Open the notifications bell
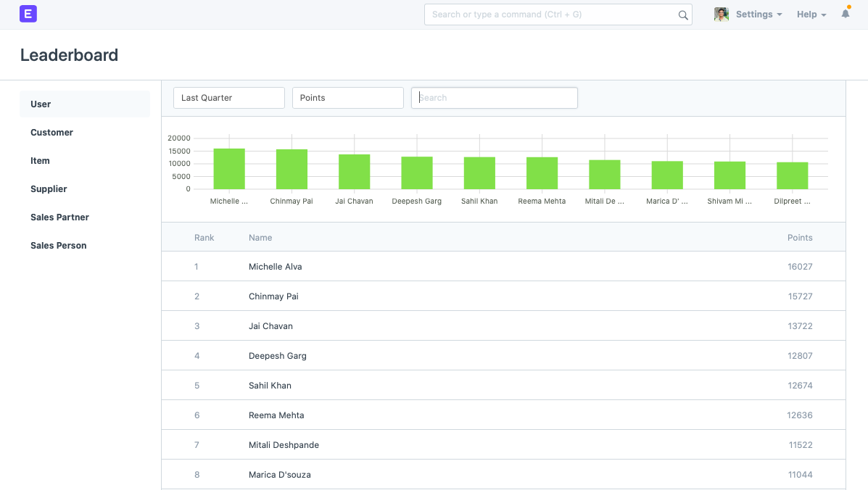 pos(846,14)
